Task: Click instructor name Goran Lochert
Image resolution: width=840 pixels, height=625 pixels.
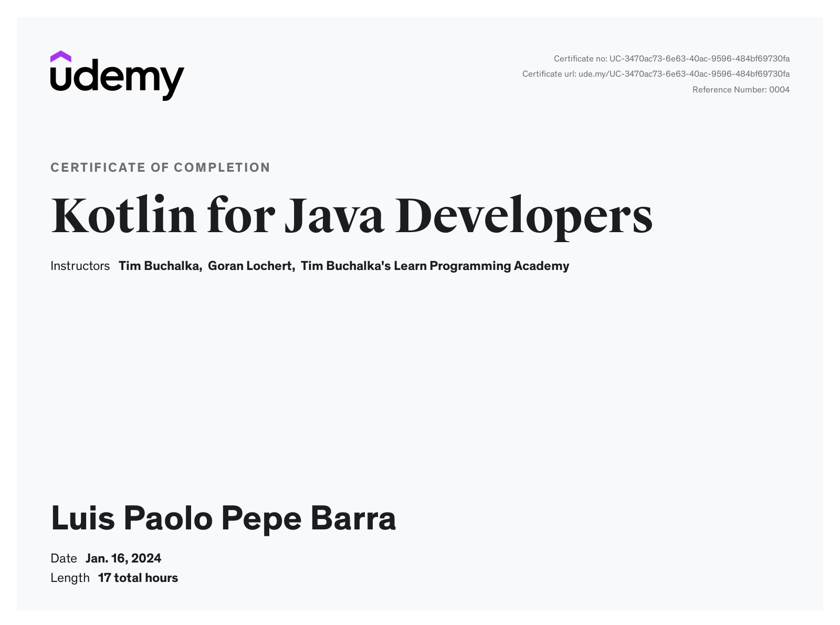Action: (251, 266)
